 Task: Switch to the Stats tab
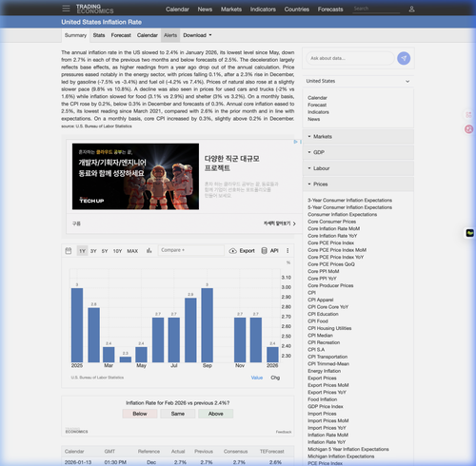99,35
